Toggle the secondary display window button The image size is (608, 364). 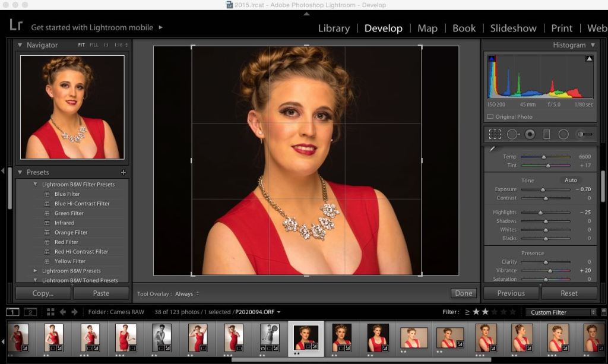point(30,312)
